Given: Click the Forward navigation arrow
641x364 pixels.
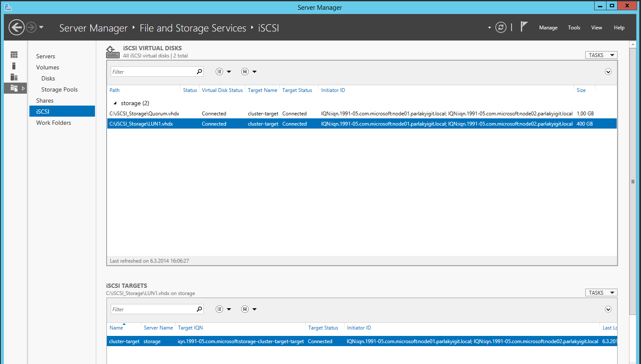Looking at the screenshot, I should coord(31,28).
